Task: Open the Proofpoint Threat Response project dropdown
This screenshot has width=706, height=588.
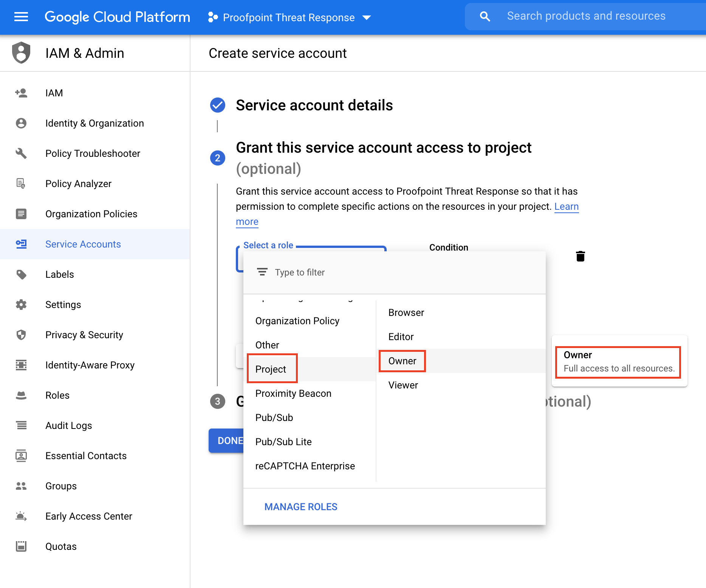Action: (290, 17)
